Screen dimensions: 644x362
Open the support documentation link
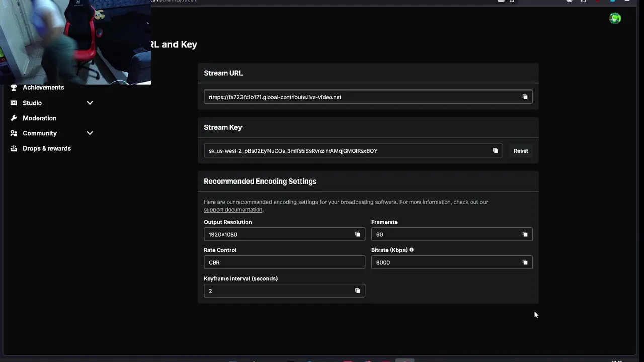coord(233,210)
